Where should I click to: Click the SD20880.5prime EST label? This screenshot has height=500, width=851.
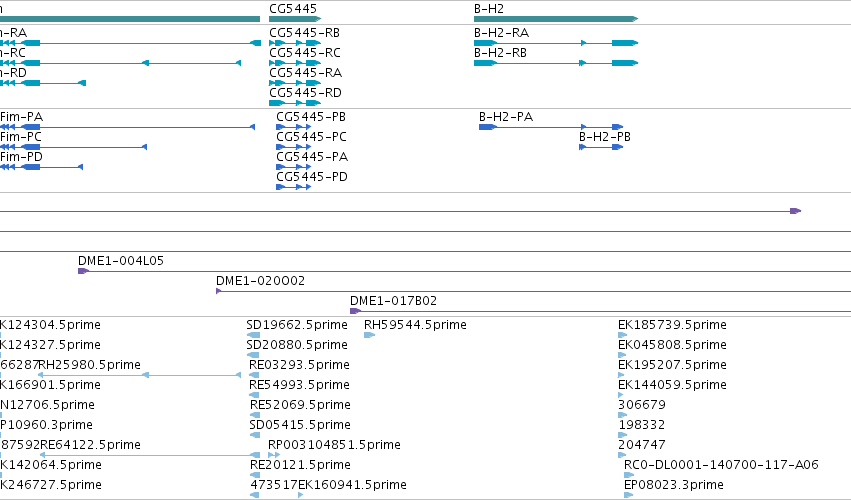pyautogui.click(x=297, y=345)
